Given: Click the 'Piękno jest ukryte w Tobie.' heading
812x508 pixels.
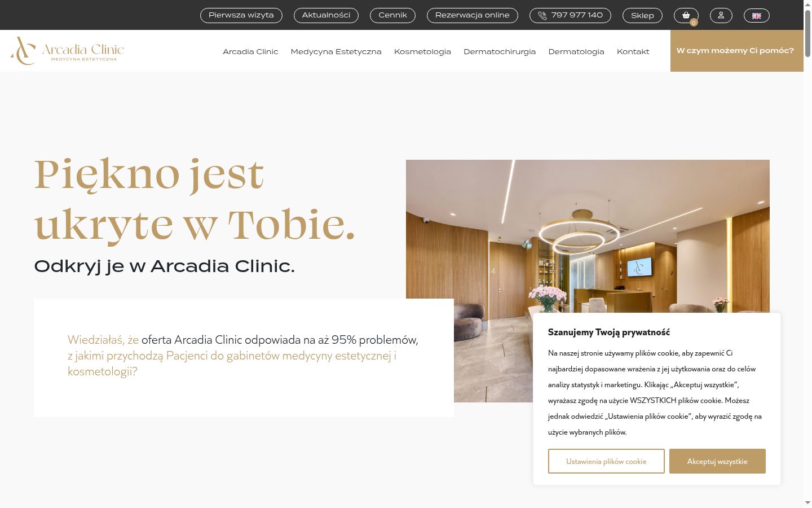Looking at the screenshot, I should click(x=195, y=199).
